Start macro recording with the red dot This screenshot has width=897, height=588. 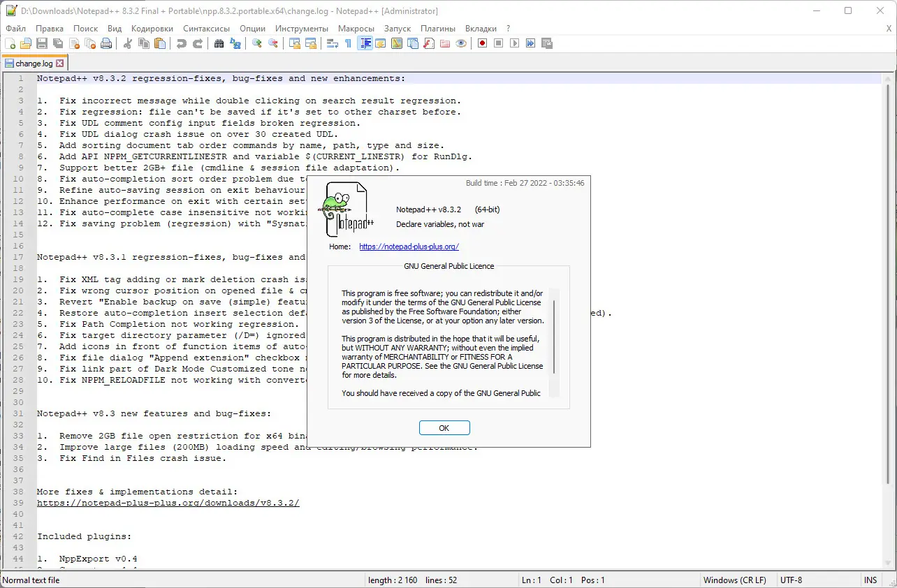pyautogui.click(x=483, y=43)
